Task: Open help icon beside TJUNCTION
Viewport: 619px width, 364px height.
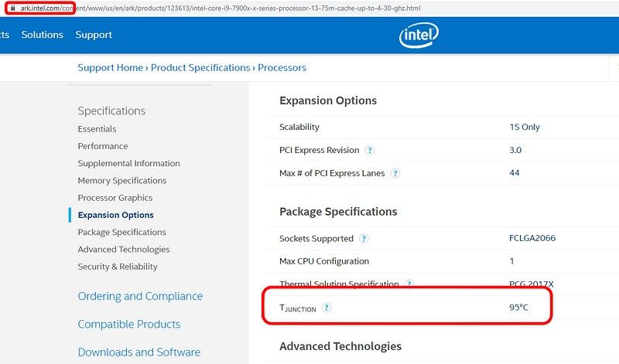Action: tap(326, 308)
